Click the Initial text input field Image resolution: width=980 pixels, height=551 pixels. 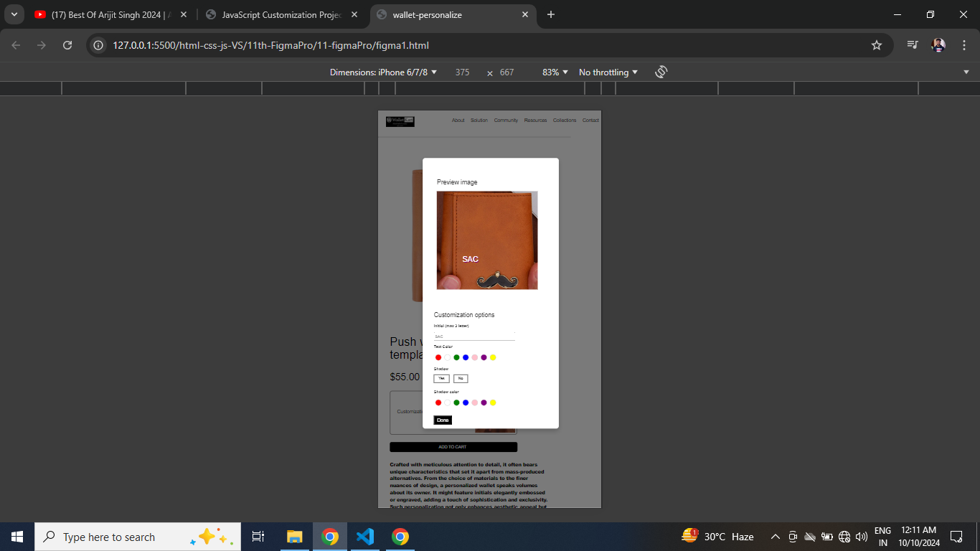474,336
